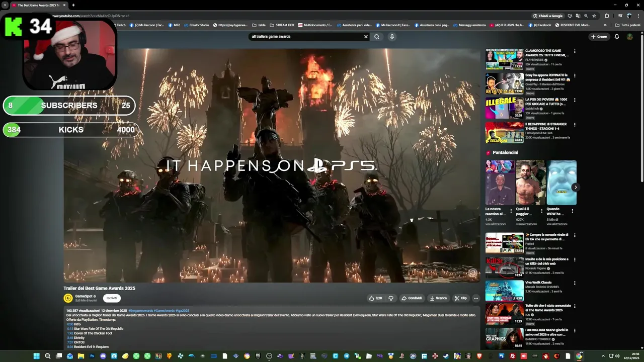Open title 'Tutto ciò che è stato annunciato'
The height and width of the screenshot is (362, 644).
click(x=547, y=308)
